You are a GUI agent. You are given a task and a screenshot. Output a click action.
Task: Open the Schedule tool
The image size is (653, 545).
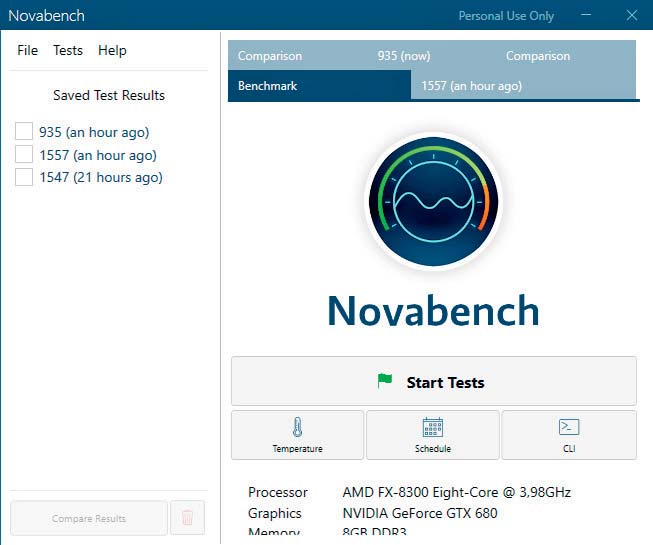[x=433, y=435]
